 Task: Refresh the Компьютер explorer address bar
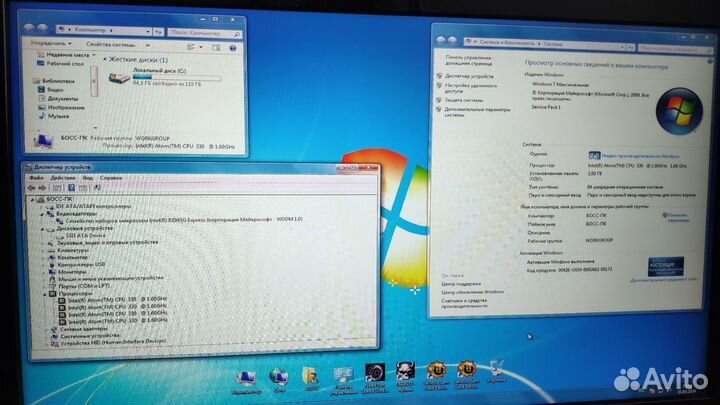click(x=158, y=32)
